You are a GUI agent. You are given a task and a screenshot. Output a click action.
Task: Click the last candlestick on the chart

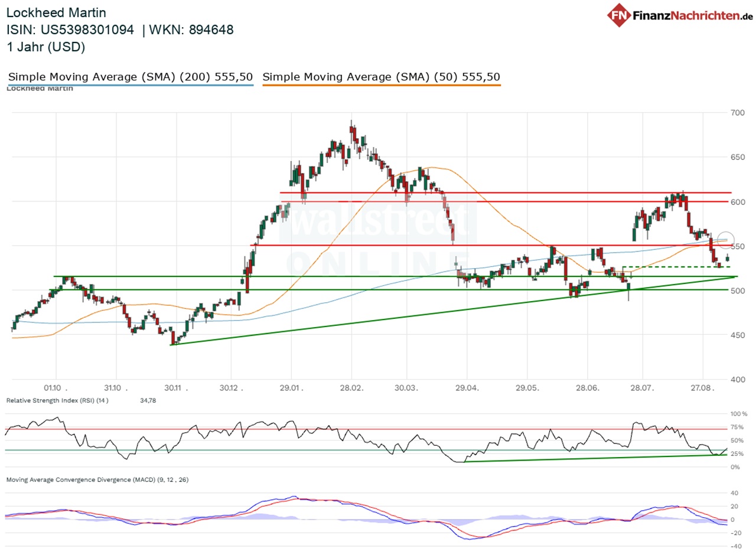(x=728, y=258)
